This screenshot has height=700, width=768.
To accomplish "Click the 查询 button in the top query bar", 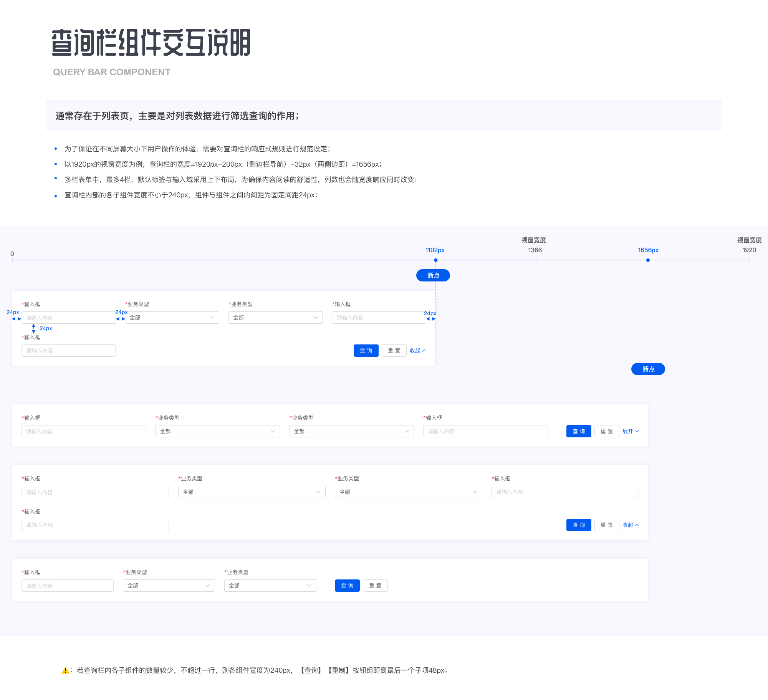I will coord(366,351).
